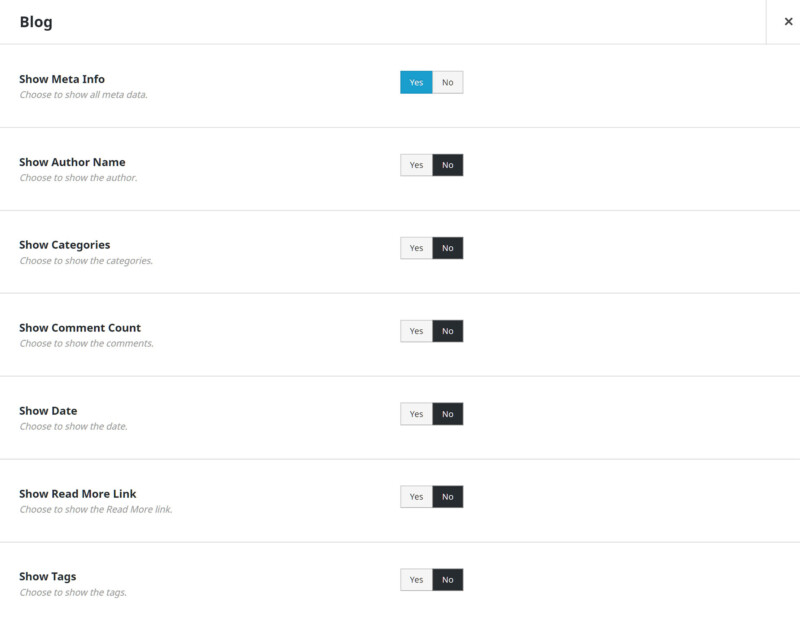Click the Show Meta Info label
The height and width of the screenshot is (624, 800).
[62, 79]
